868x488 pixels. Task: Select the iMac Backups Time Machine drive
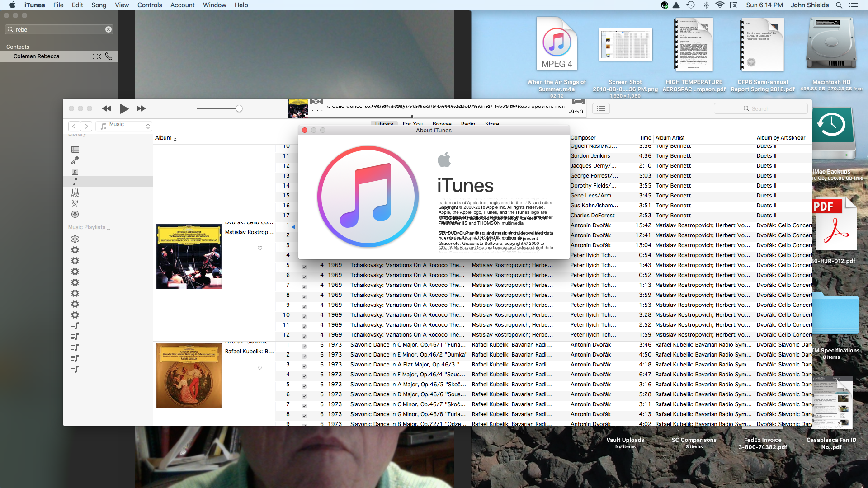point(833,132)
